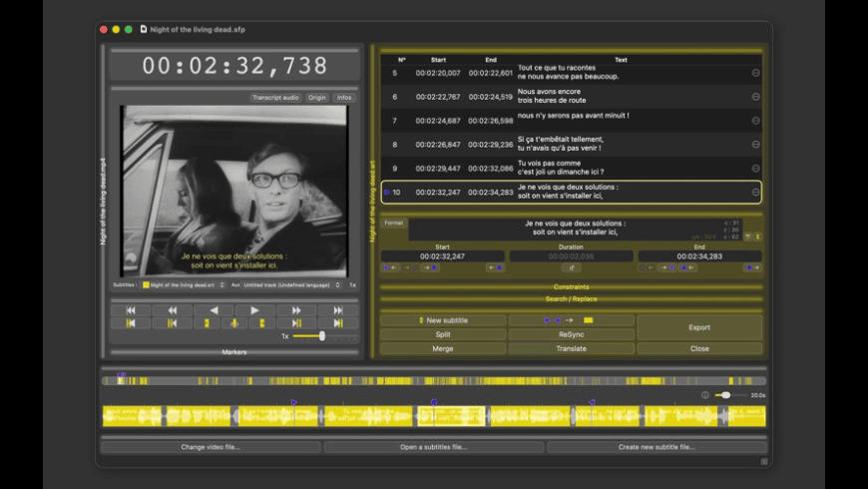
Task: Open the Origin option above the video
Action: point(317,98)
